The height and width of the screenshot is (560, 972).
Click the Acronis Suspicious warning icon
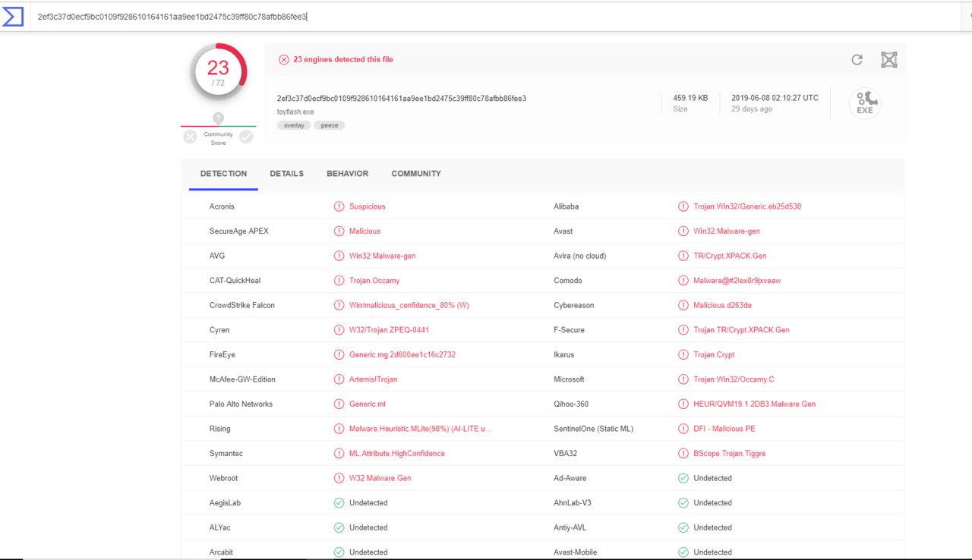[339, 206]
